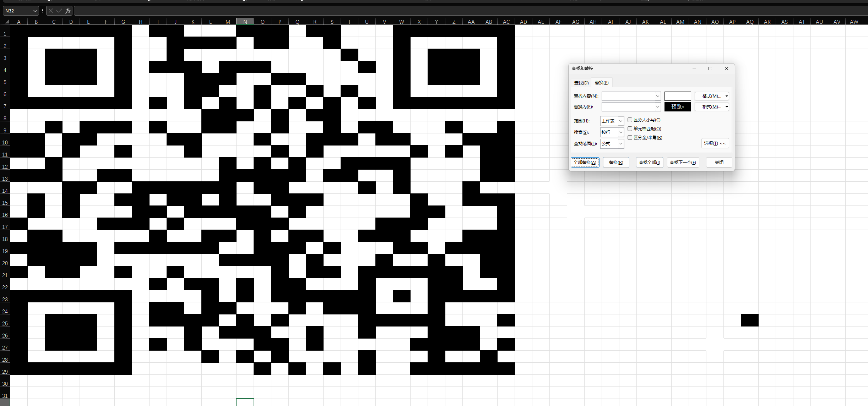The image size is (868, 406).
Task: Open arrow beside the Find-what 格式(M) button
Action: [727, 96]
